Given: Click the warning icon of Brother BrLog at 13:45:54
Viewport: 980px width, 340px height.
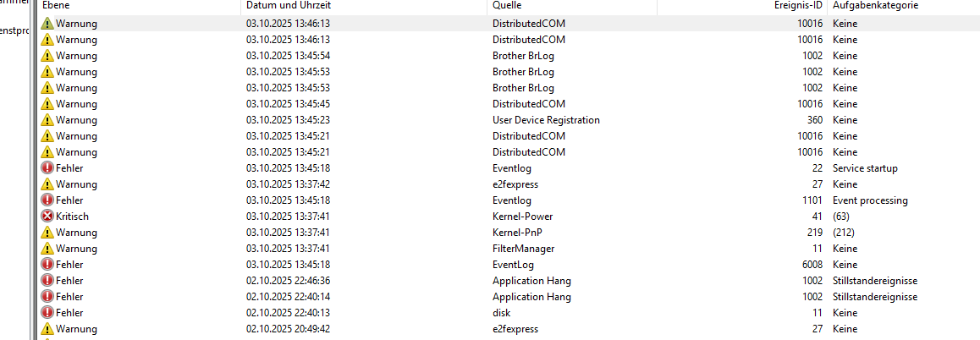Looking at the screenshot, I should (x=47, y=56).
